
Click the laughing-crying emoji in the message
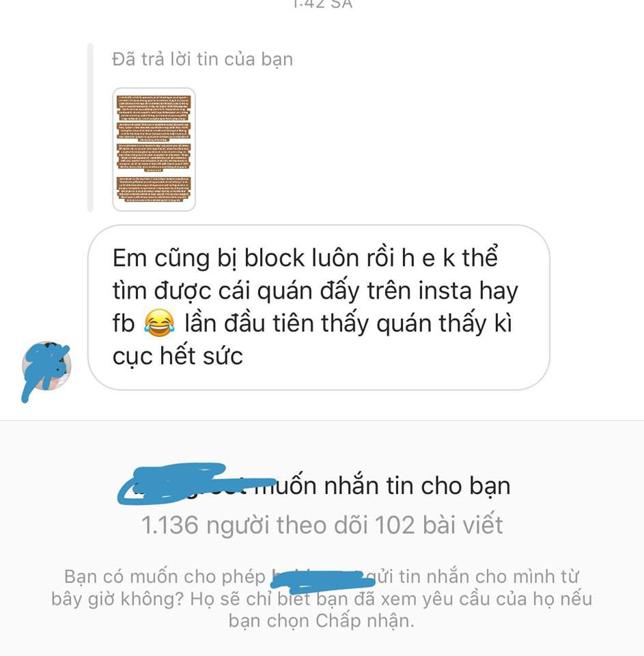(x=159, y=323)
